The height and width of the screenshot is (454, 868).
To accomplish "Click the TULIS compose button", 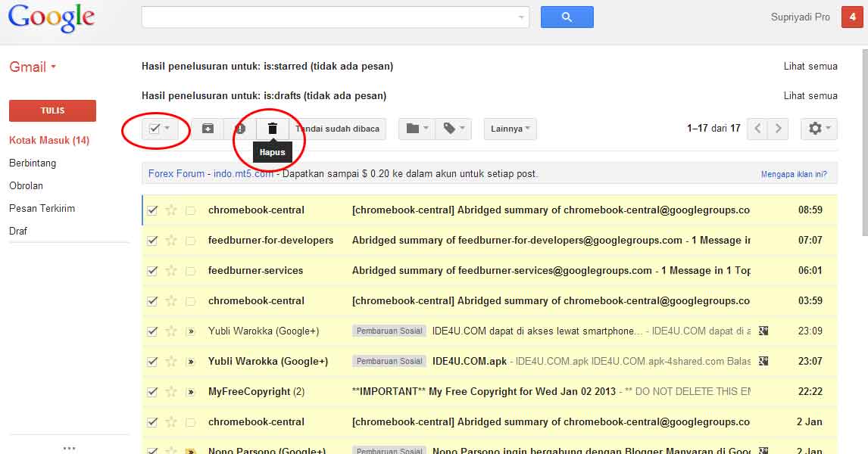I will click(52, 110).
